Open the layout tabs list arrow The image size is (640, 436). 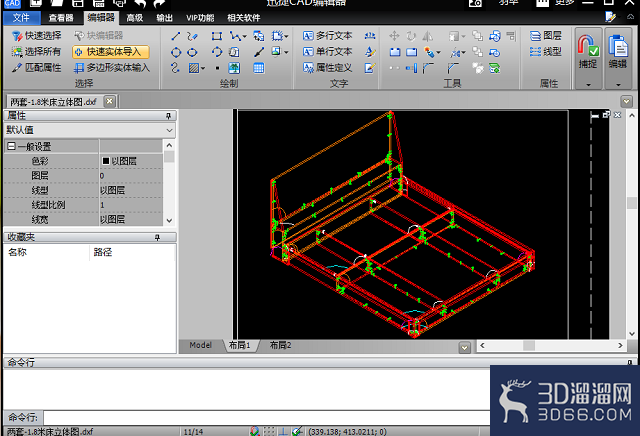click(x=464, y=347)
